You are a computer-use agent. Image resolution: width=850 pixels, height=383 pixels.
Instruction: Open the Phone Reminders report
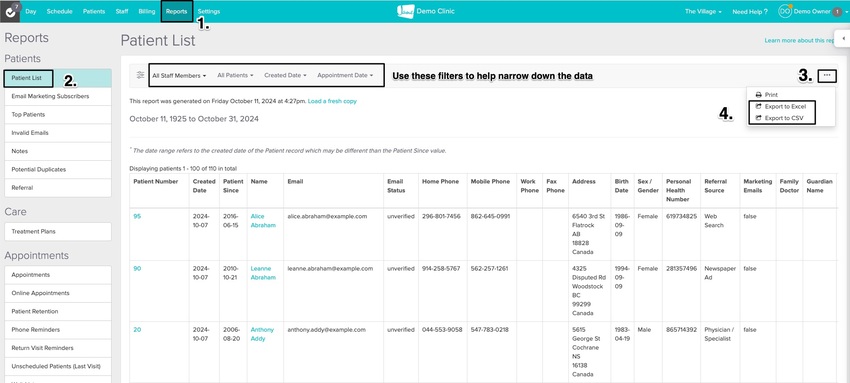[57, 330]
